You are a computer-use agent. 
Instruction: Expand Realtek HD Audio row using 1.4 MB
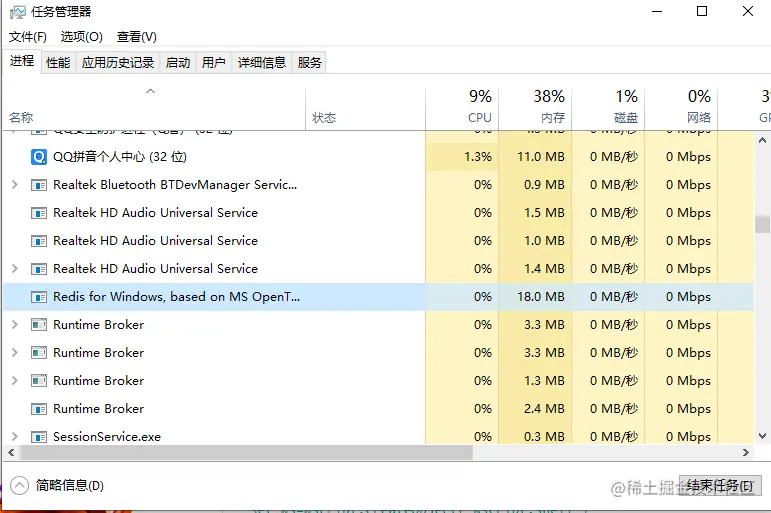pos(14,269)
